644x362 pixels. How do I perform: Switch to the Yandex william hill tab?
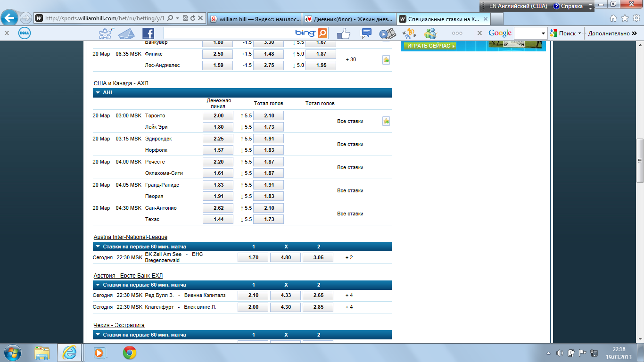(x=254, y=19)
